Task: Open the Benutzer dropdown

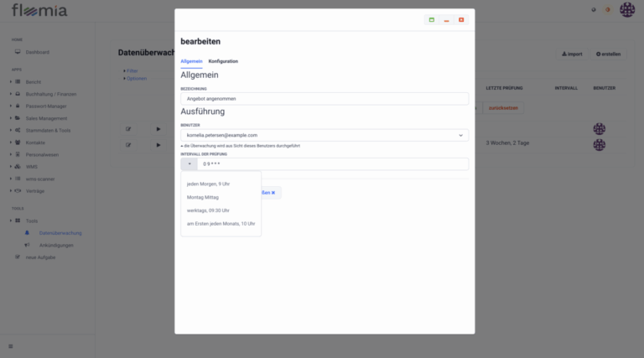Action: pyautogui.click(x=325, y=135)
